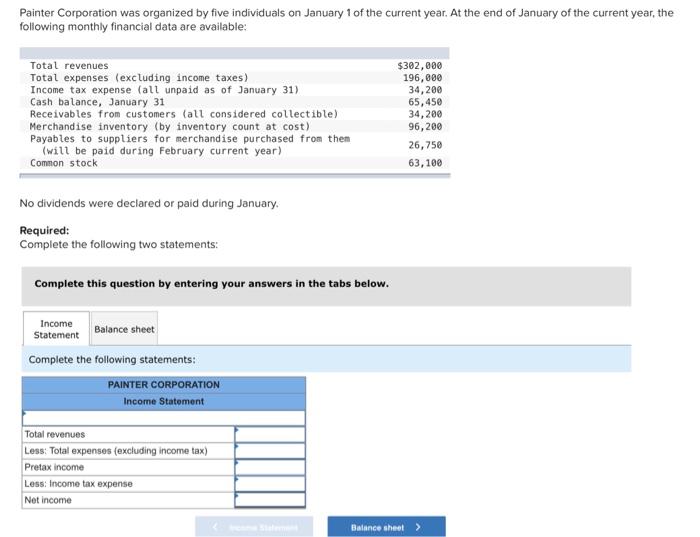
Task: Click 'No dividends were declared' sentence
Action: [149, 204]
